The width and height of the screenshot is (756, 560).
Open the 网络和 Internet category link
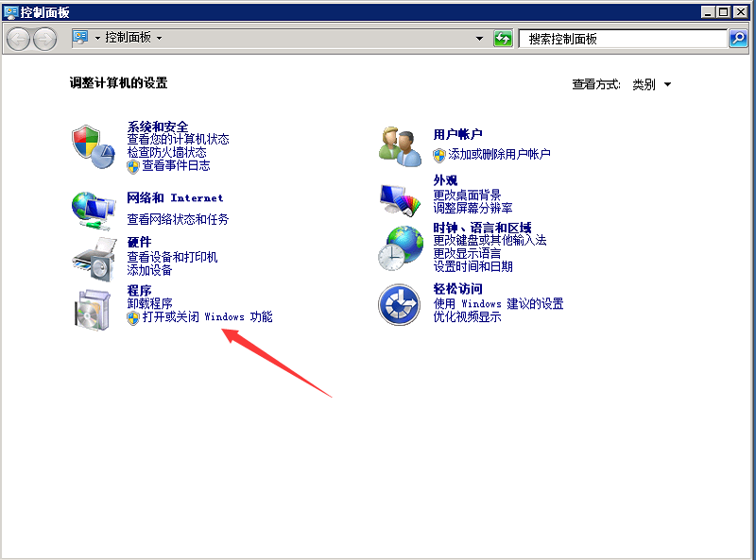coord(175,197)
